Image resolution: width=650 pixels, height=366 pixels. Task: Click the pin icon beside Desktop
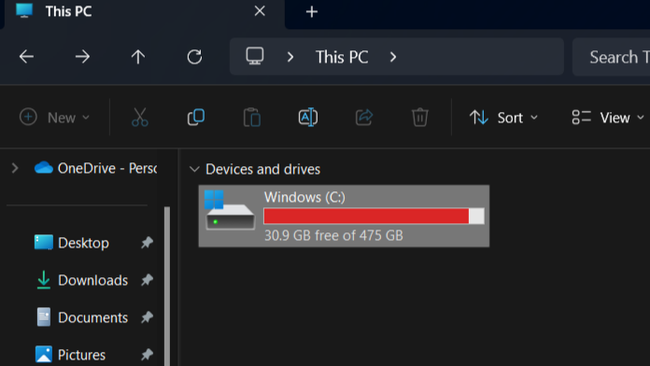(147, 242)
